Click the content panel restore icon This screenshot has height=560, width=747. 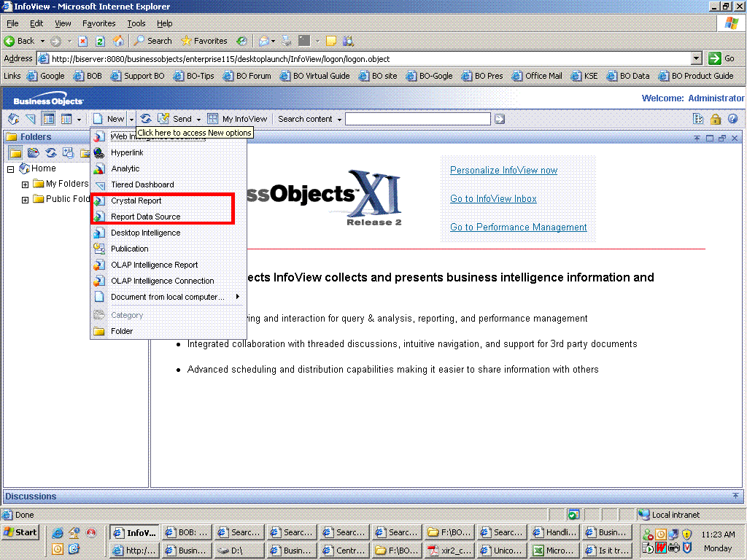721,138
